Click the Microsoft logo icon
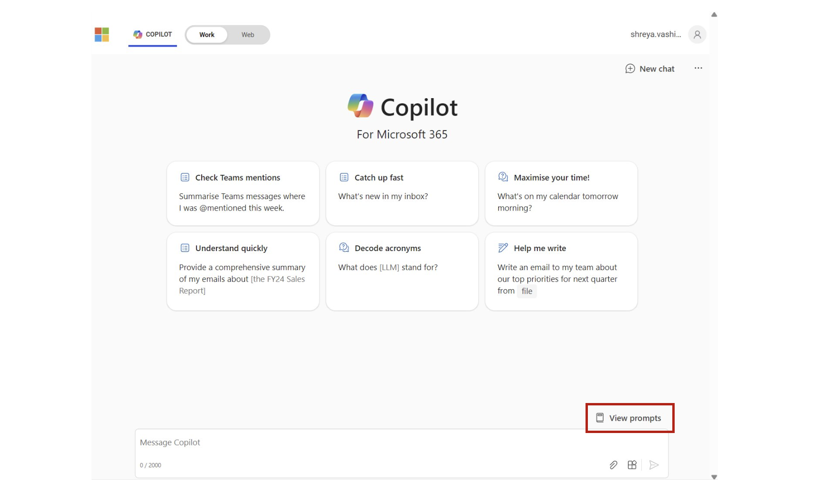822x504 pixels. (102, 34)
